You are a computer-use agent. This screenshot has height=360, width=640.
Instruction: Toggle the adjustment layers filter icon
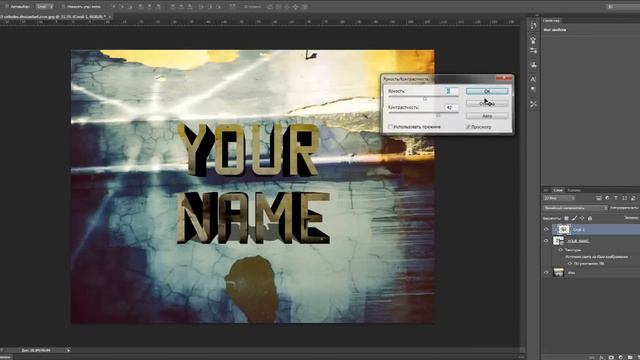(607, 198)
